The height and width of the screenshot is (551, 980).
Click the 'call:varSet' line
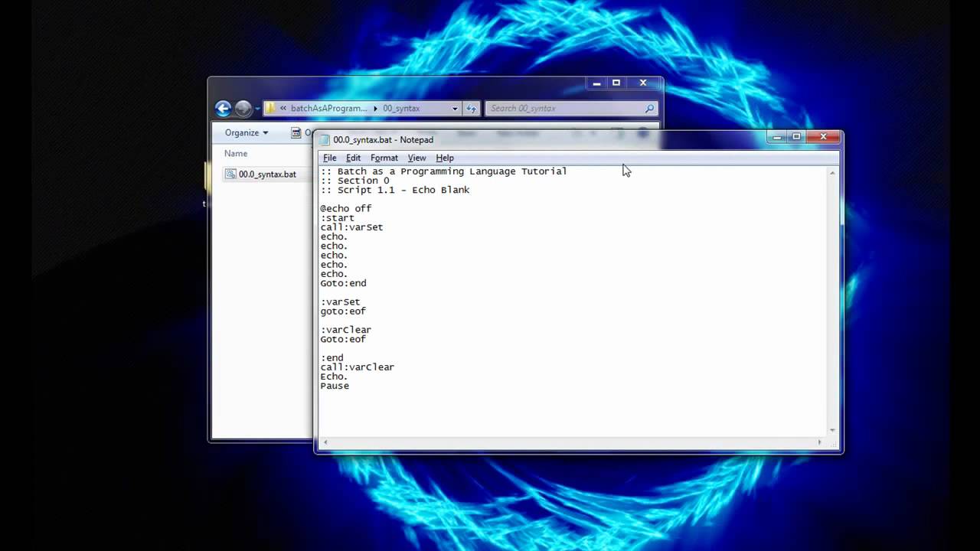pos(351,227)
